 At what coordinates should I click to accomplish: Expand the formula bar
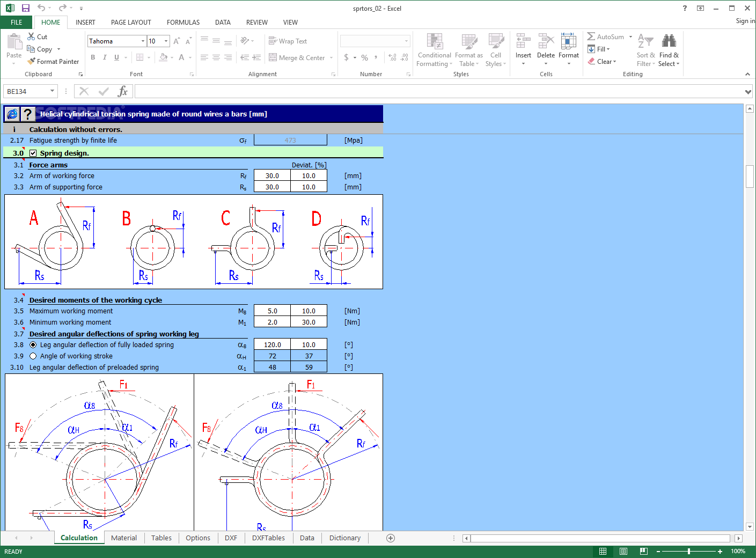tap(748, 92)
